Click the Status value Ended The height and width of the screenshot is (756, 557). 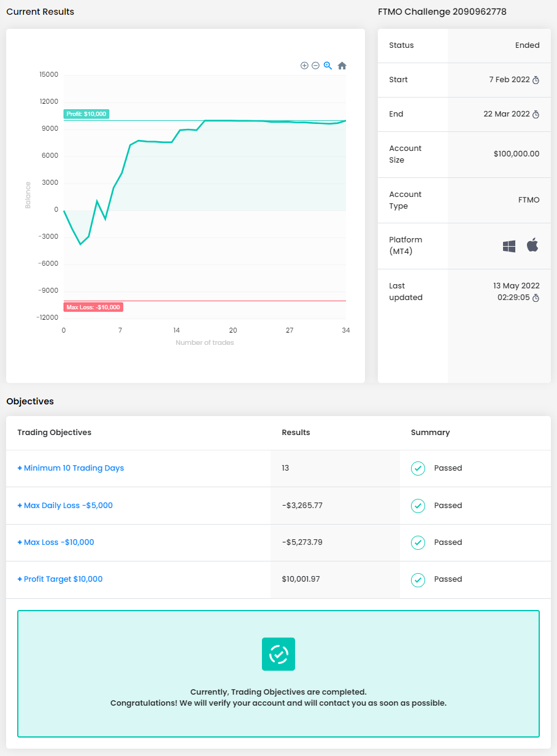click(x=528, y=45)
